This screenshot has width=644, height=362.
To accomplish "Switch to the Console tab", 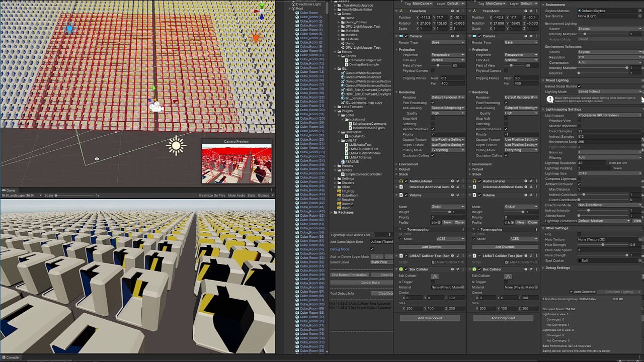I will pos(11,357).
